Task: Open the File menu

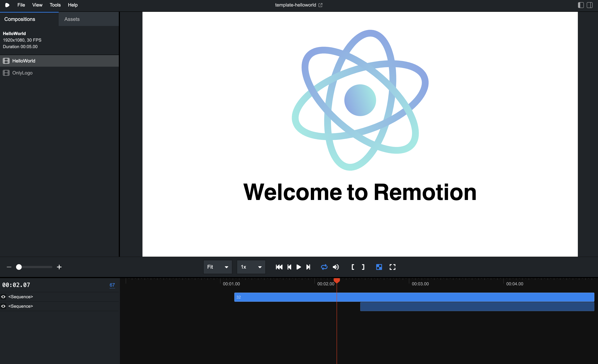Action: click(x=21, y=5)
